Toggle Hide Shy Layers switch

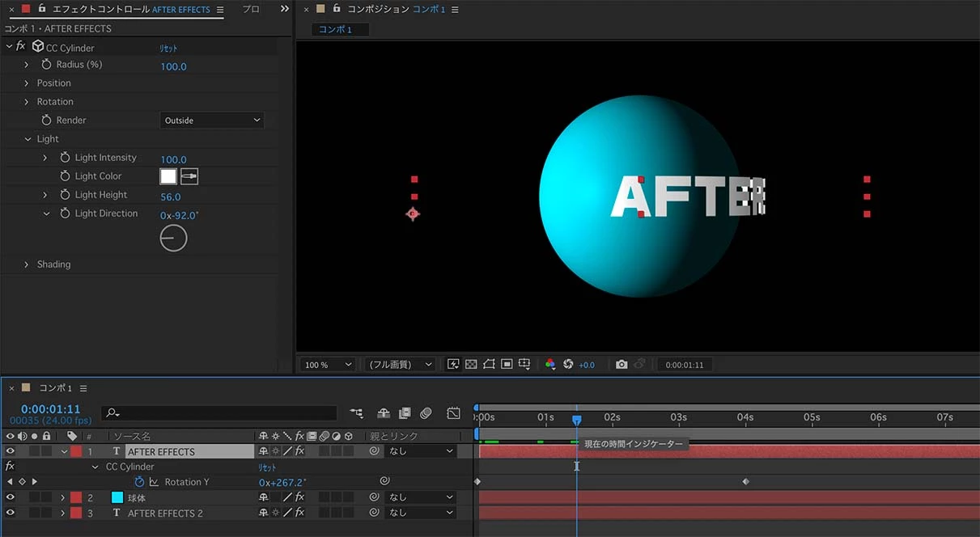(384, 413)
